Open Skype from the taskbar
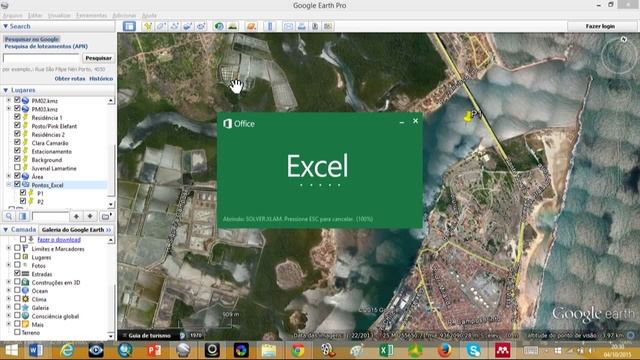Image resolution: width=640 pixels, height=360 pixels. tap(473, 350)
